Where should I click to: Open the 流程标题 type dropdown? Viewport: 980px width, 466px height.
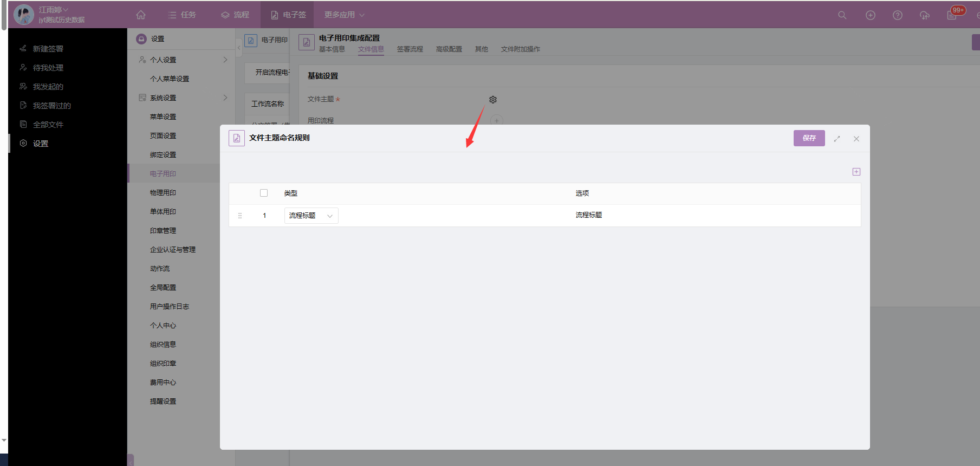pos(311,216)
